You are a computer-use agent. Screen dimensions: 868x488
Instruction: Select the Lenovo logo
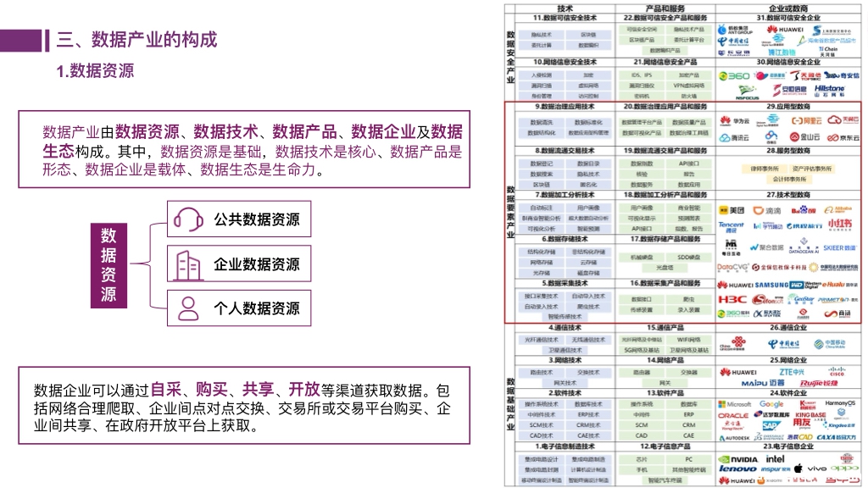[x=737, y=469]
